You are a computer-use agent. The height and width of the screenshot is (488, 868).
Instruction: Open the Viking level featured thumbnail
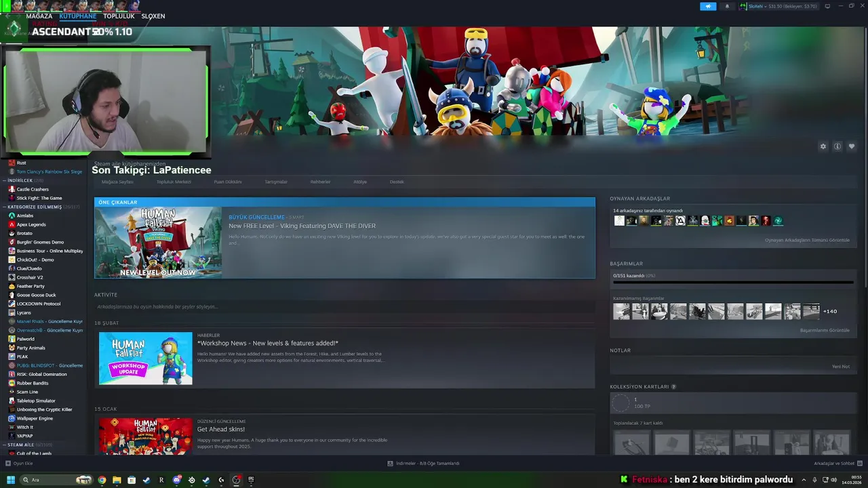pos(158,242)
